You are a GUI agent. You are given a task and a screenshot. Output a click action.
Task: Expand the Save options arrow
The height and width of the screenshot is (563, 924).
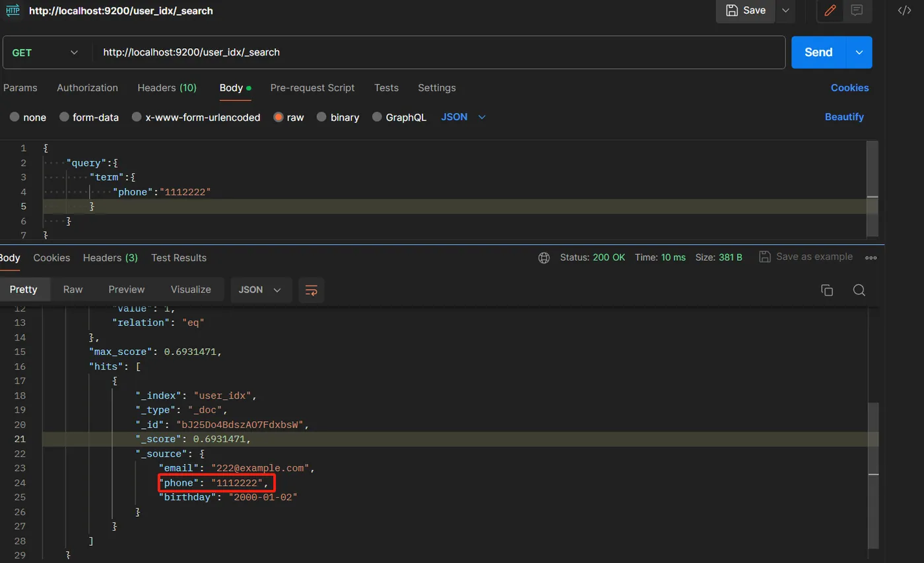click(x=785, y=10)
